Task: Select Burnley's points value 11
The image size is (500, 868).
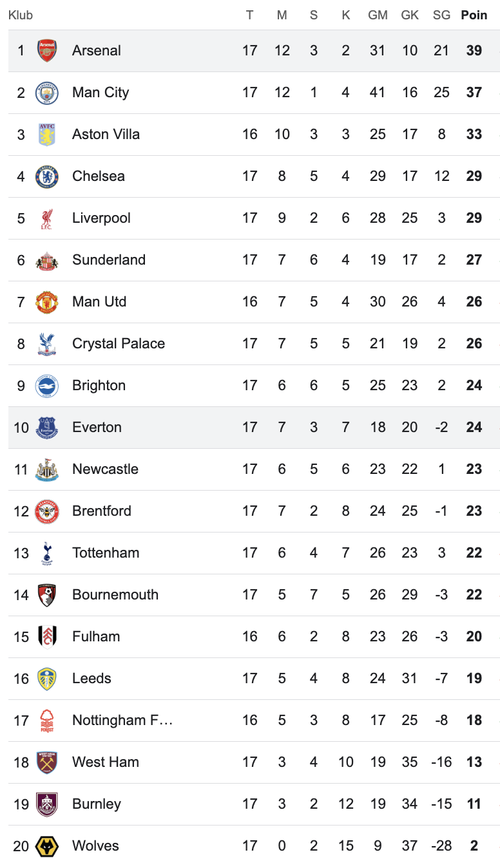Action: 474,804
